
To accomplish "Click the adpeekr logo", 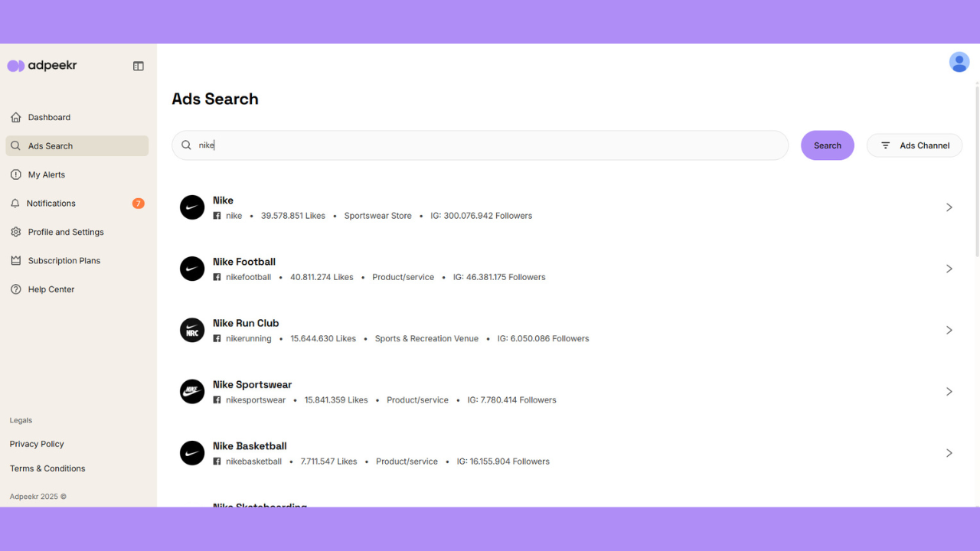I will point(42,65).
